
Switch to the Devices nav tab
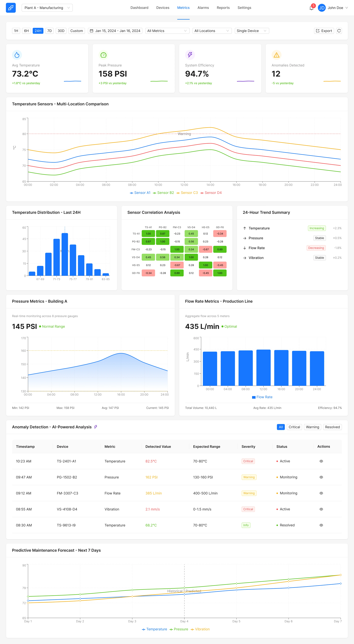pos(162,8)
